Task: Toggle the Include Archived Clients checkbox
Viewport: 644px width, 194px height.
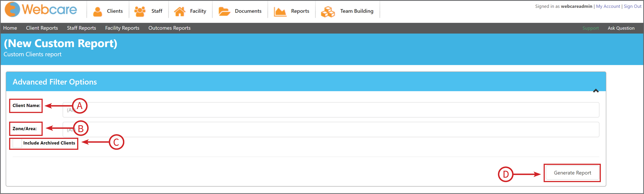Action: [x=17, y=143]
